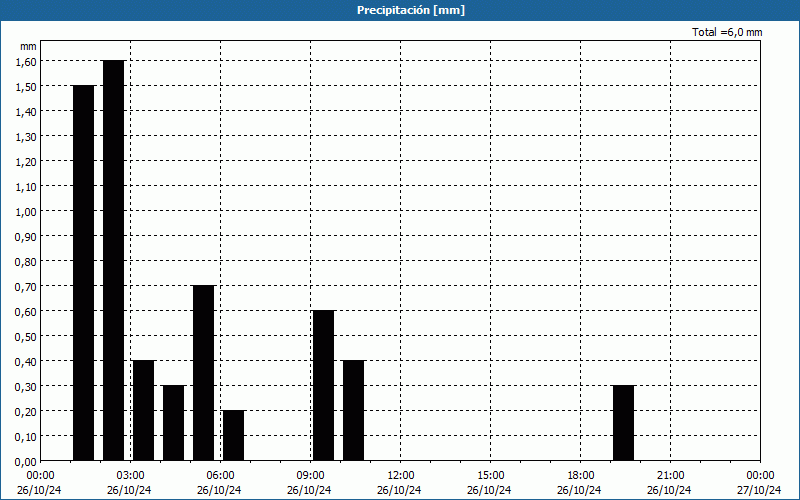Select the 0,40 mm bar before 12:00

[x=354, y=411]
